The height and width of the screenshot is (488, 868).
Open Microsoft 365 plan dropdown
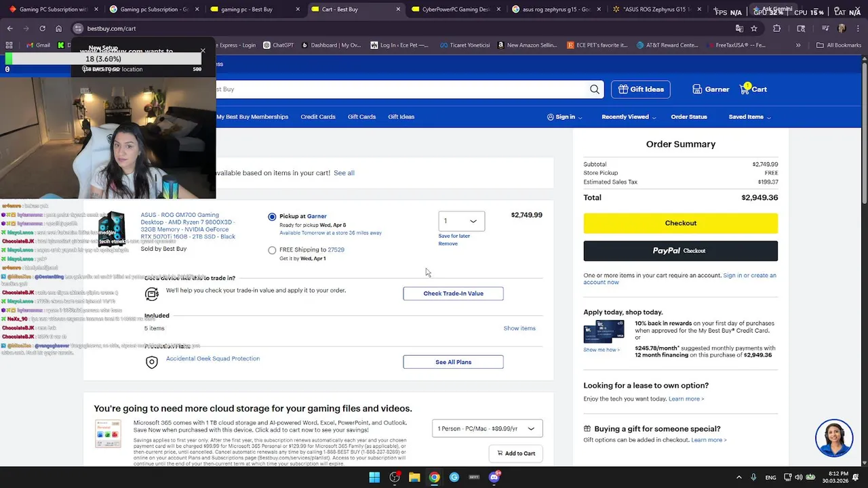pyautogui.click(x=487, y=428)
